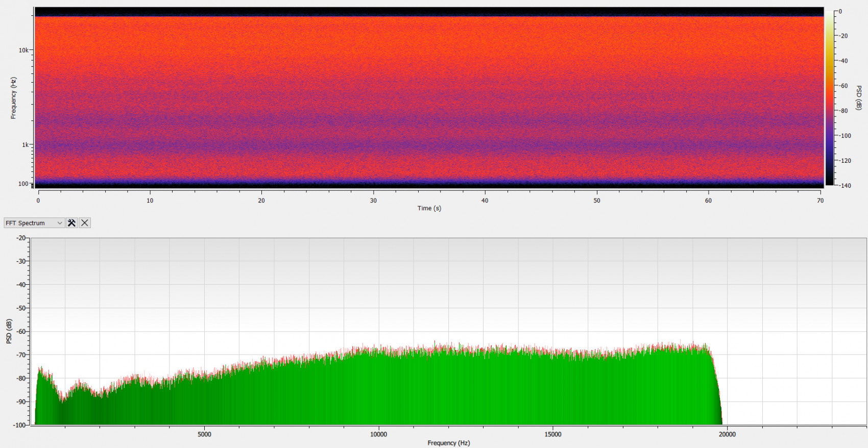Close the FFT Spectrum panel with X
The image size is (868, 448).
click(85, 223)
